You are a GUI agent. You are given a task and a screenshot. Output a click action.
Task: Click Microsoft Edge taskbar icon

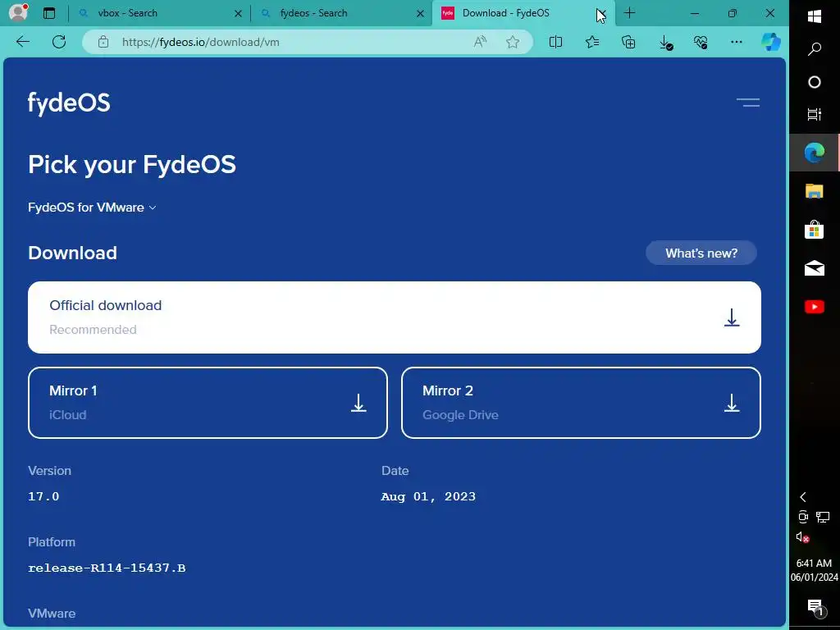815,153
